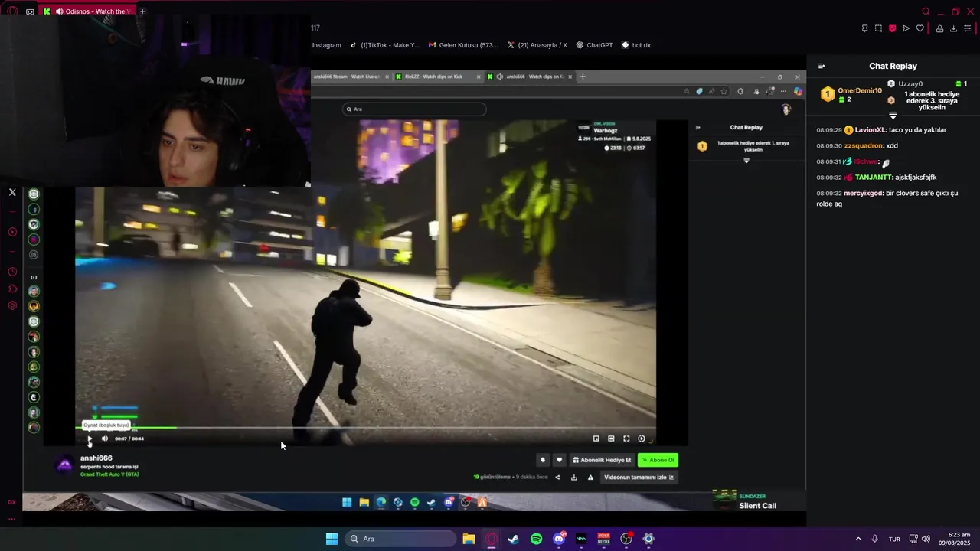Open the Gelen Kutusu Gmail bookmark
Viewport: 980px width, 551px height.
[463, 45]
